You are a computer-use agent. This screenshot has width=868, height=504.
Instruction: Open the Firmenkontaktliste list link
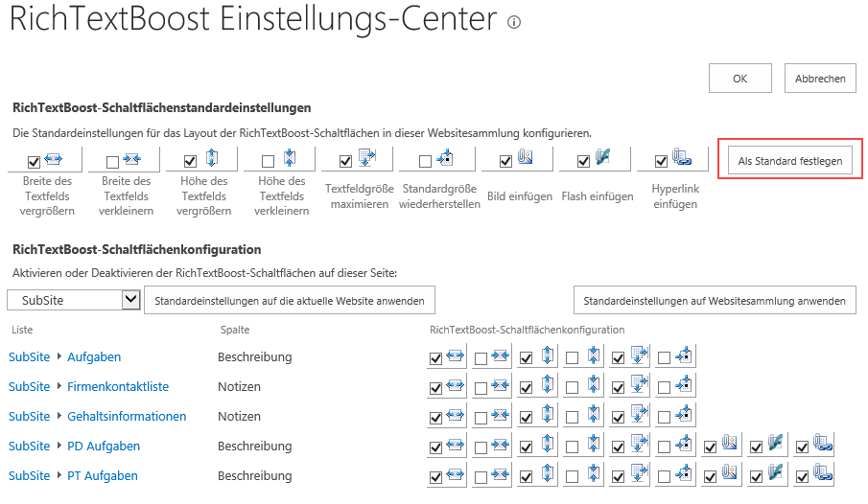(118, 387)
